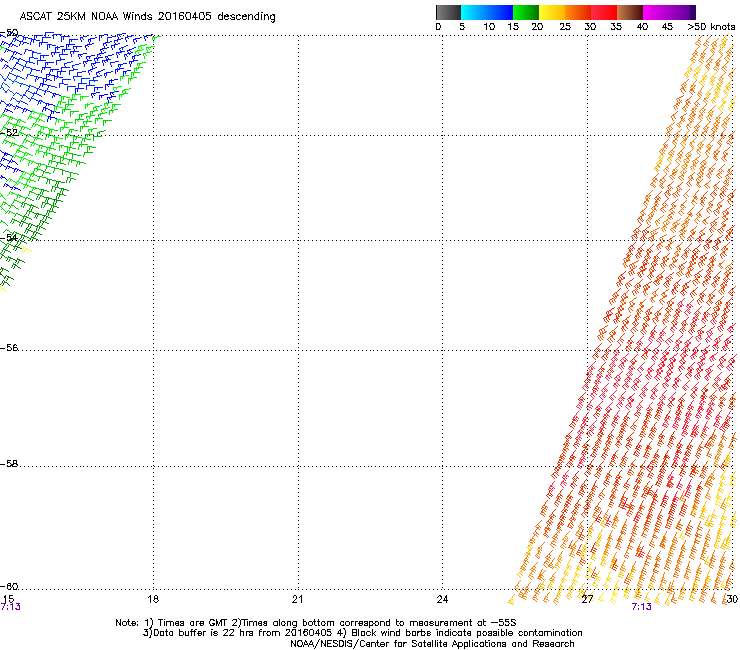Image resolution: width=740 pixels, height=650 pixels.
Task: Click the "-54" latitude axis label
Action: click(x=9, y=237)
